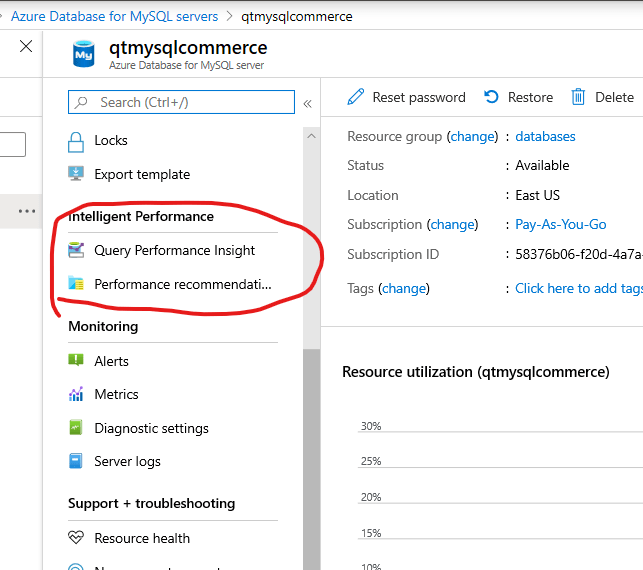Screen dimensions: 643x570
Task: Click the Reset password pencil icon
Action: pyautogui.click(x=356, y=97)
